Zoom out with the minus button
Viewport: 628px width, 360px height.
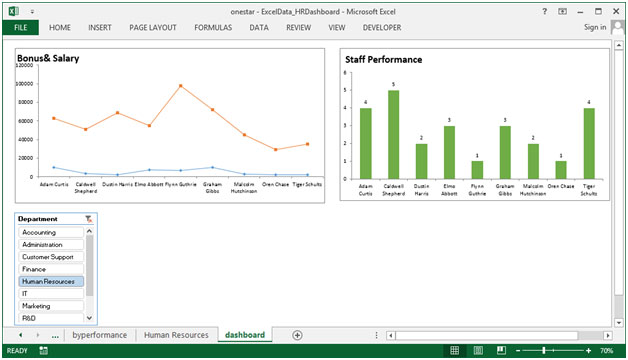pyautogui.click(x=518, y=351)
